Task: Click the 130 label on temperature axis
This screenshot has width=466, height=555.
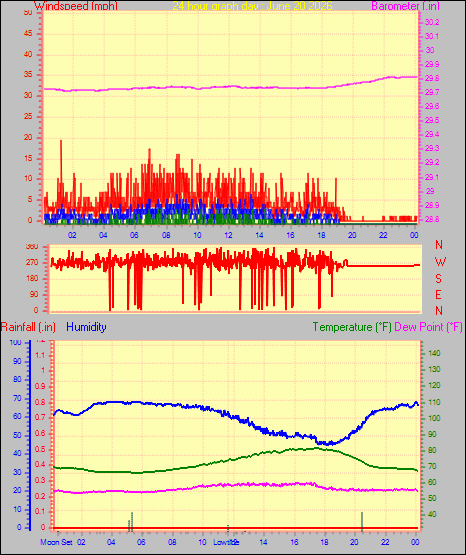Action: pos(434,369)
